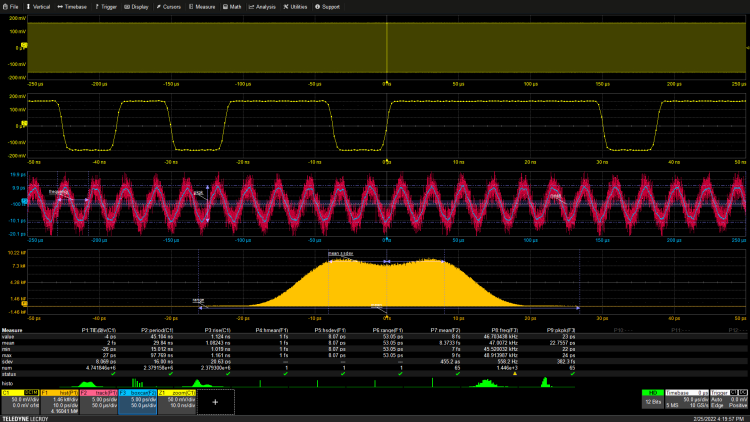This screenshot has height=422, width=750.
Task: Click the C1 trace indicator on top grid
Action: tap(24, 45)
